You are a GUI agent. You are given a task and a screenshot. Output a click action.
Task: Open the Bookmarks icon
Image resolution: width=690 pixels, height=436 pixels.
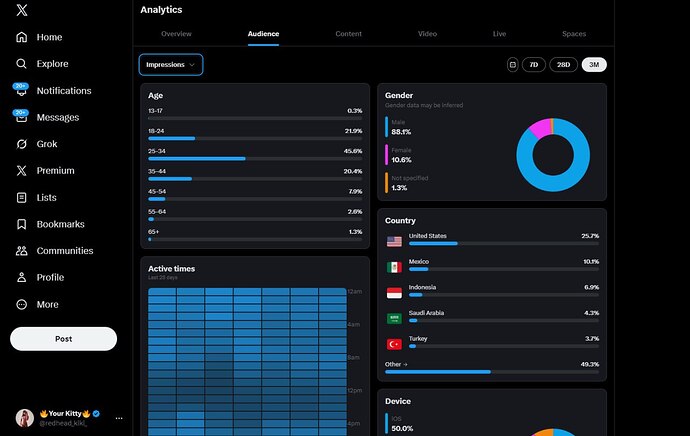(22, 224)
